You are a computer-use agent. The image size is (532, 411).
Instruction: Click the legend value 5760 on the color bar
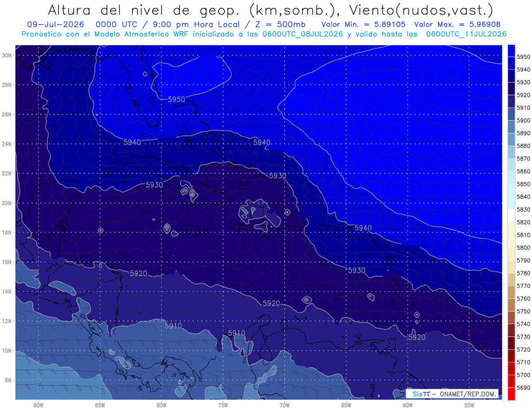coord(523,298)
